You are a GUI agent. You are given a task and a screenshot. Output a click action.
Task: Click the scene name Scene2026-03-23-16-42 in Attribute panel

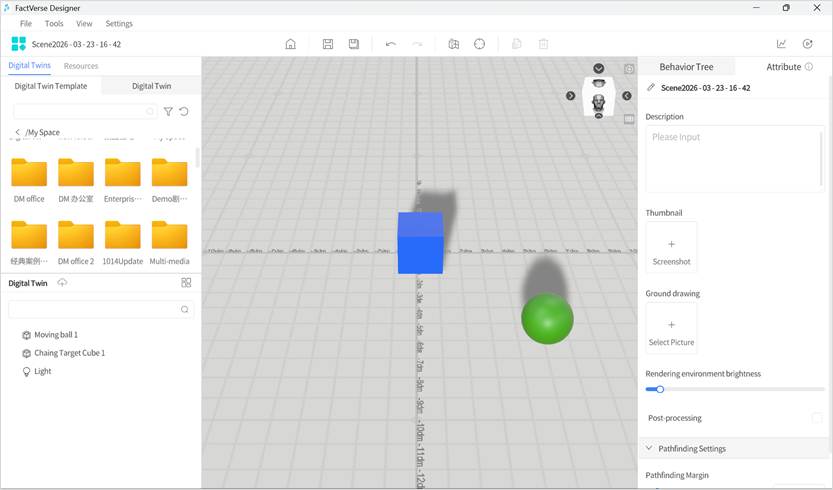tap(706, 88)
